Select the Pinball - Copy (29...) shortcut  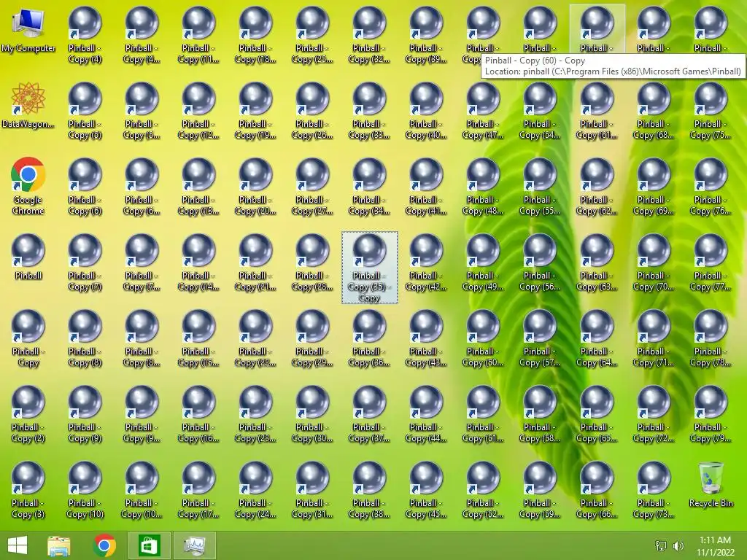tap(312, 338)
